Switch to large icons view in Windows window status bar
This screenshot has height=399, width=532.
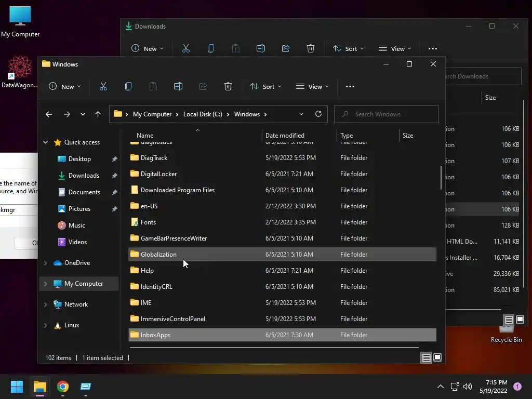437,357
